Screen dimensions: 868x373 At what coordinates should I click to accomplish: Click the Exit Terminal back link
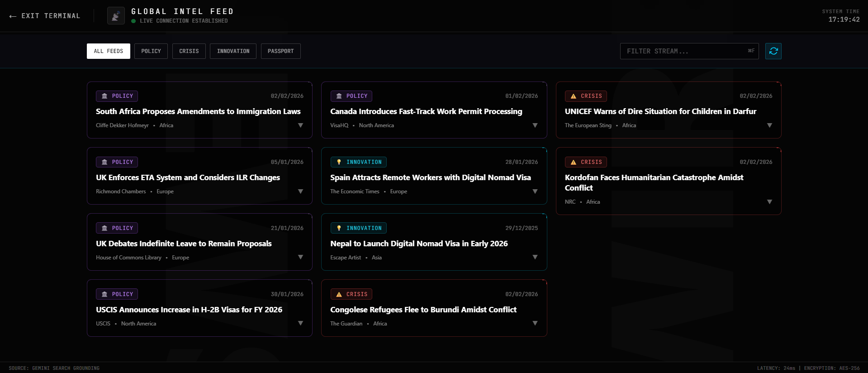click(x=44, y=16)
